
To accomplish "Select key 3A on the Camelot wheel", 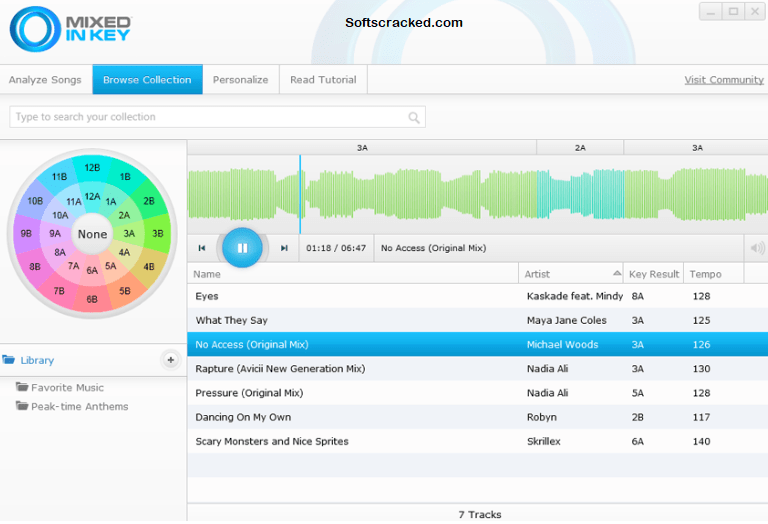I will [x=129, y=234].
